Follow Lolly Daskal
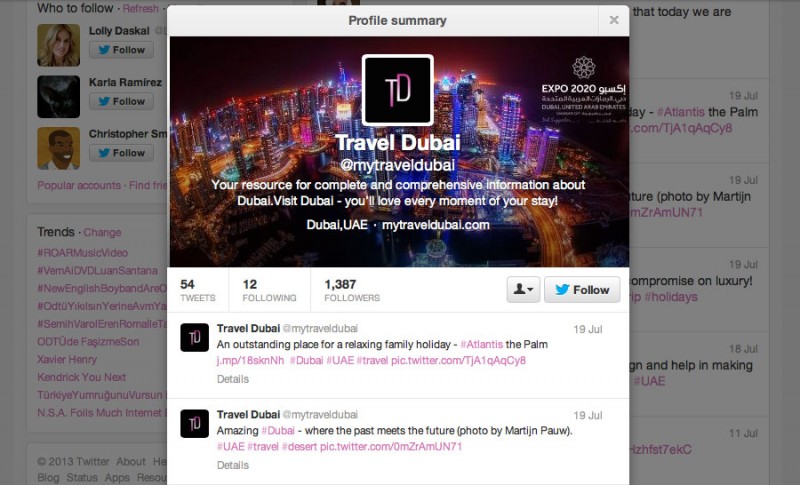 [121, 50]
